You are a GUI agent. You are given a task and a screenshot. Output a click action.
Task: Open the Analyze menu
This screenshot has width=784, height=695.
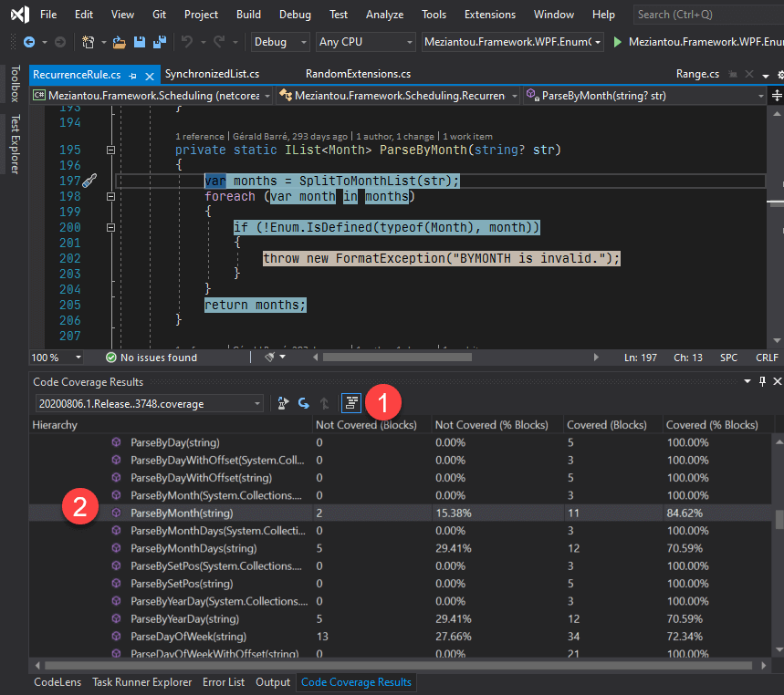[x=384, y=15]
